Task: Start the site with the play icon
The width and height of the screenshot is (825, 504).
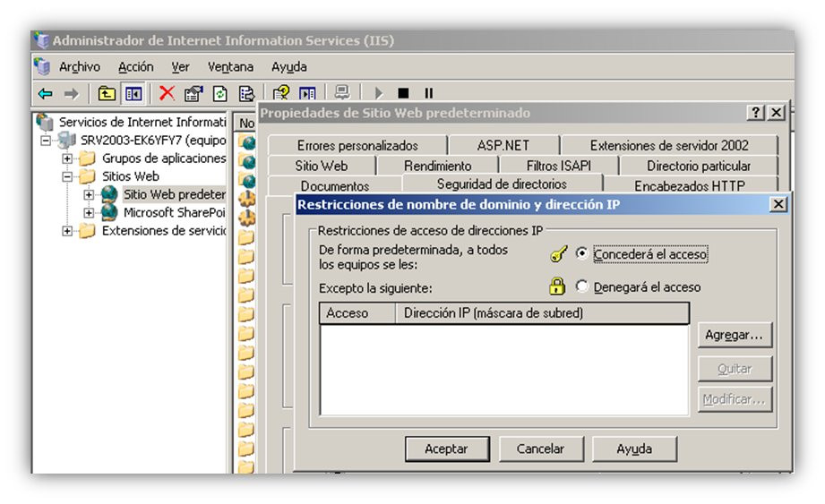Action: click(379, 93)
